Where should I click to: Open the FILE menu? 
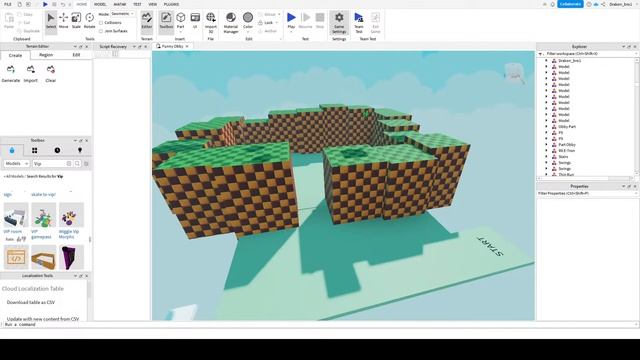click(7, 4)
